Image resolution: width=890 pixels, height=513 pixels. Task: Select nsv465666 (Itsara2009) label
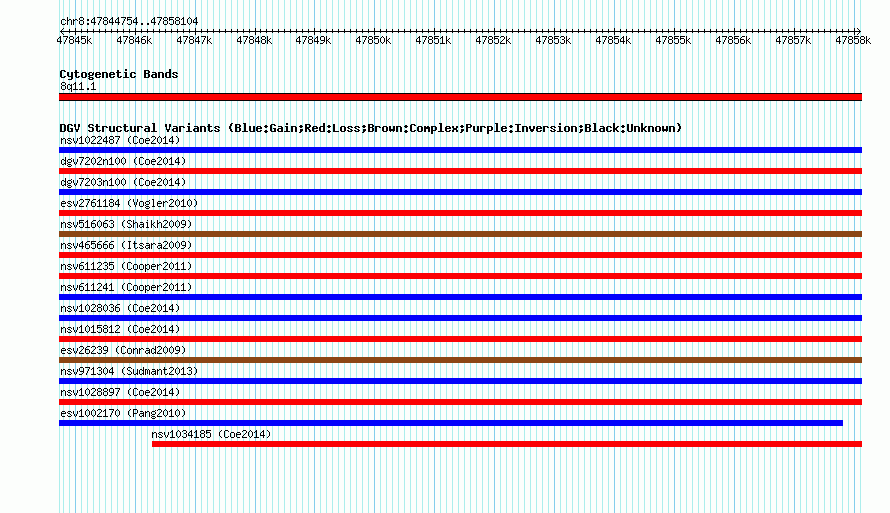pos(126,245)
